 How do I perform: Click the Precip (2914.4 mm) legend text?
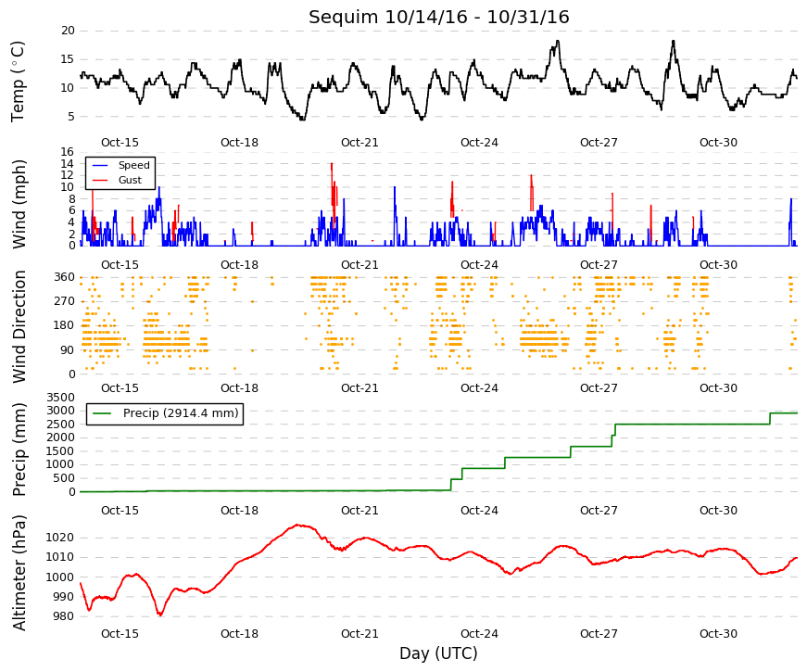pos(181,413)
